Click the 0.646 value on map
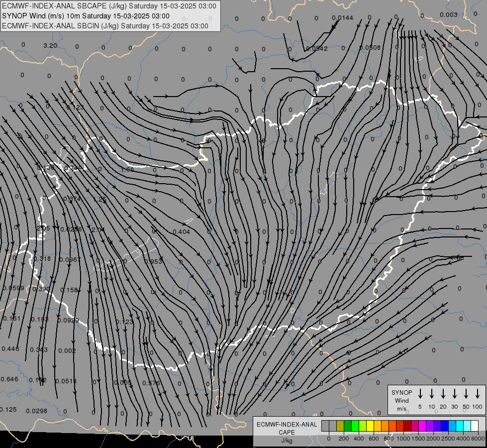The image size is (487, 448). click(x=9, y=379)
